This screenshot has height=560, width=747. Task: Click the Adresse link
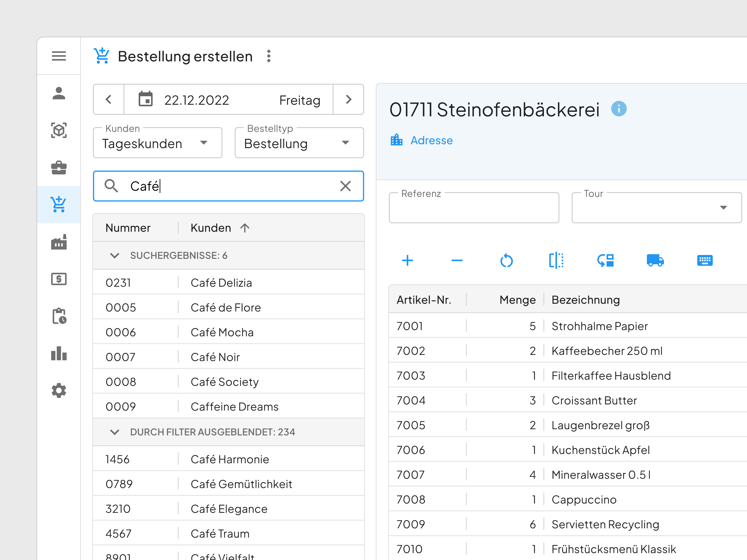[x=432, y=140]
